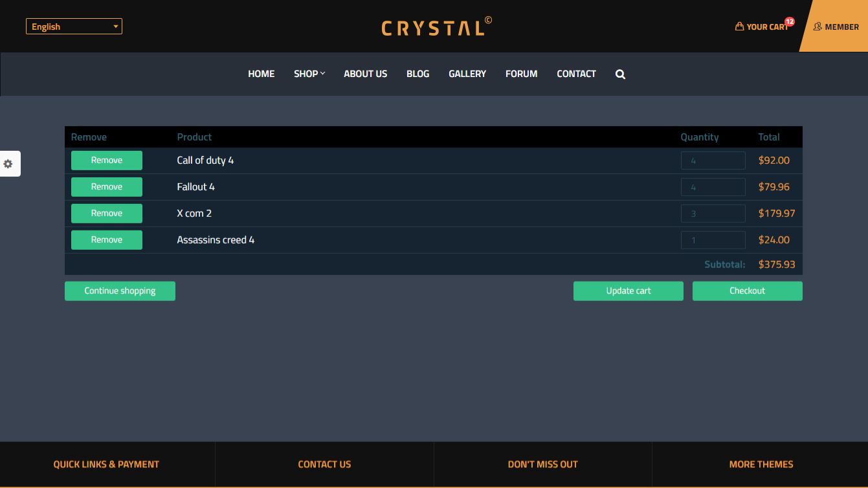Click product name Call of duty 4

[x=205, y=161]
